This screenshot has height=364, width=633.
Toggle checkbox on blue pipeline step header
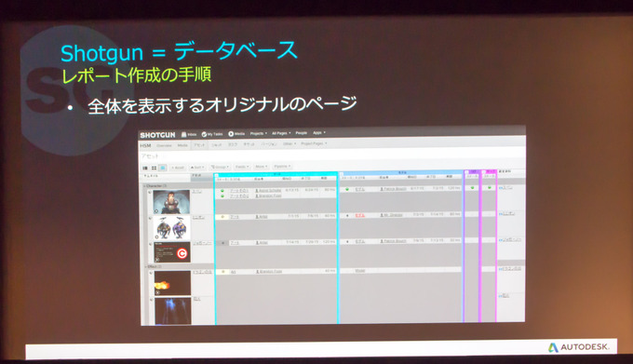click(341, 174)
